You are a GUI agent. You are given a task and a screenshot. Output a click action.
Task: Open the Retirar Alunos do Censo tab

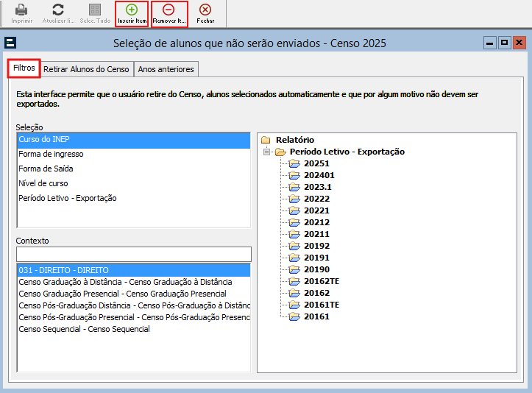click(x=86, y=69)
